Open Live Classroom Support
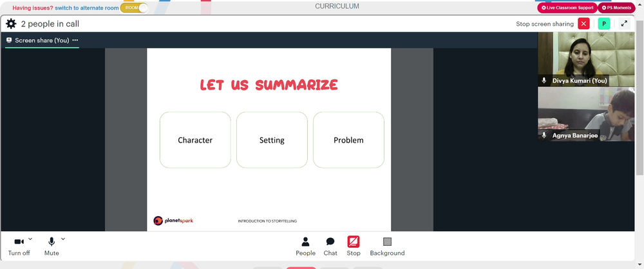The image size is (644, 269). (x=567, y=8)
